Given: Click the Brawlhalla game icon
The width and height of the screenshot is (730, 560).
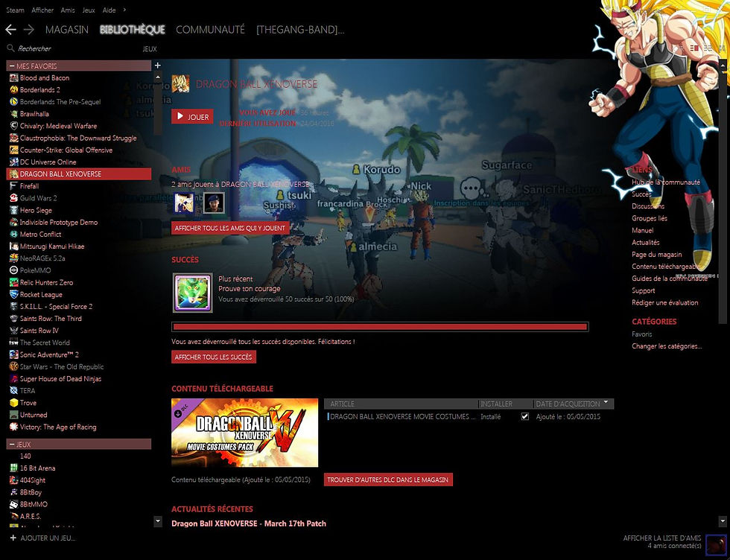Looking at the screenshot, I should (14, 114).
